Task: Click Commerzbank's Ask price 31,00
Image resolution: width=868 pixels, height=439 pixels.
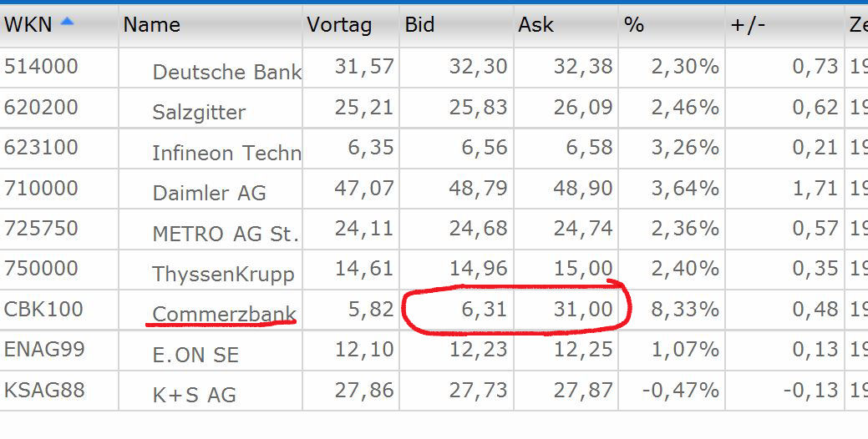Action: [x=583, y=309]
